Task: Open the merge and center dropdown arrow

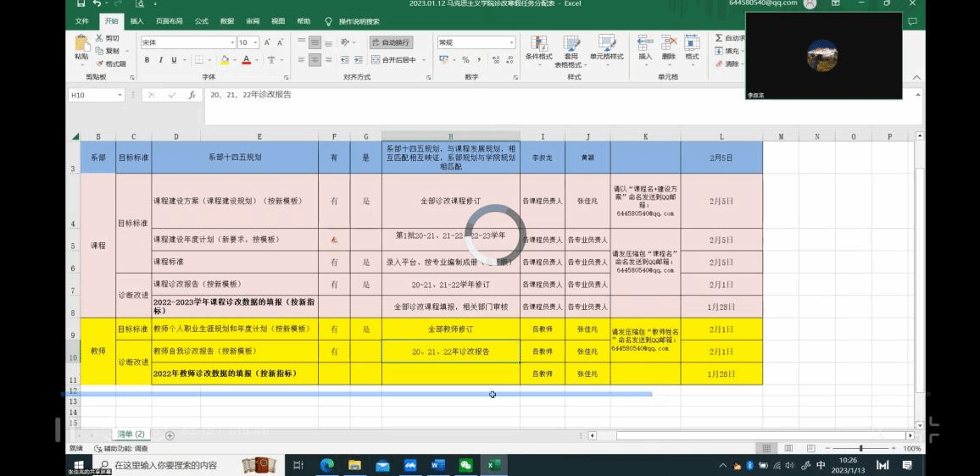Action: [423, 60]
